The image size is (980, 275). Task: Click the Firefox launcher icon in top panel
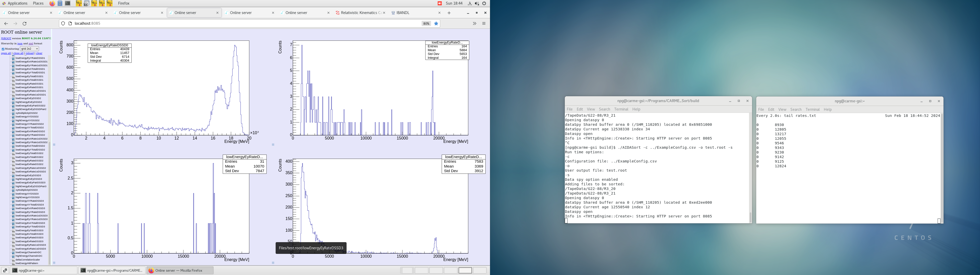52,3
